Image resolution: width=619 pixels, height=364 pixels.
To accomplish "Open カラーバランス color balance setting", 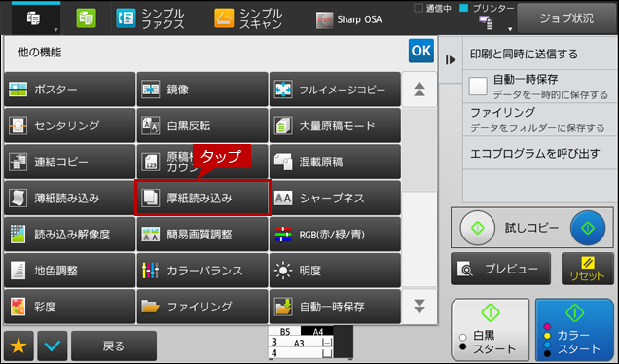I will (202, 271).
